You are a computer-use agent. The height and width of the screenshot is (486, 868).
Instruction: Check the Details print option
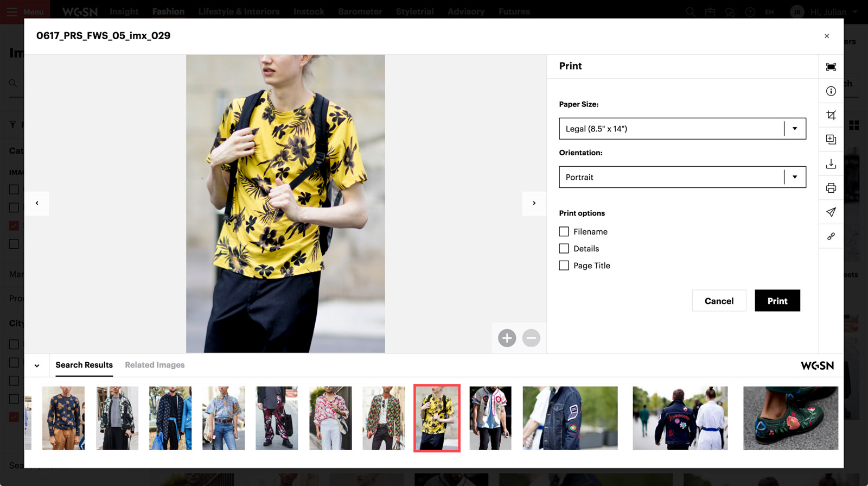click(564, 249)
